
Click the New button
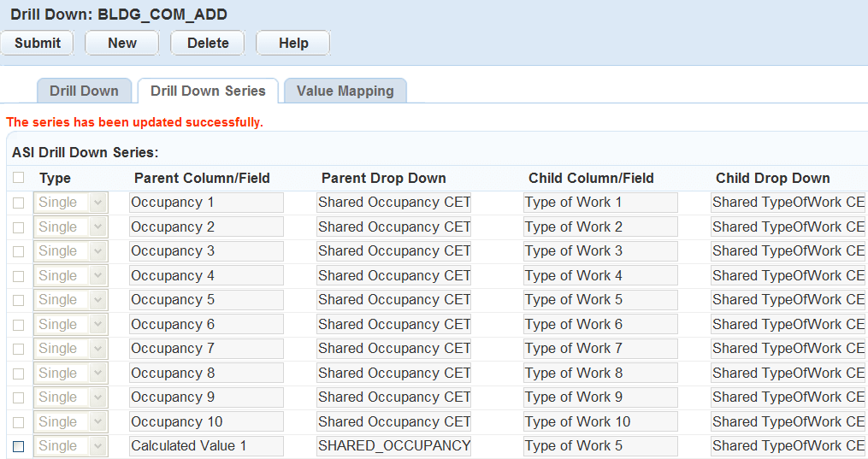coord(122,43)
